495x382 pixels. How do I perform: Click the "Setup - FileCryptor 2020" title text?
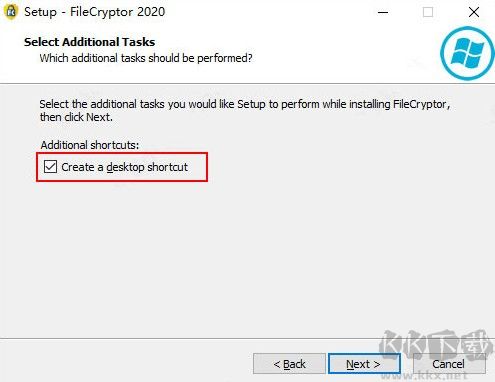[95, 12]
